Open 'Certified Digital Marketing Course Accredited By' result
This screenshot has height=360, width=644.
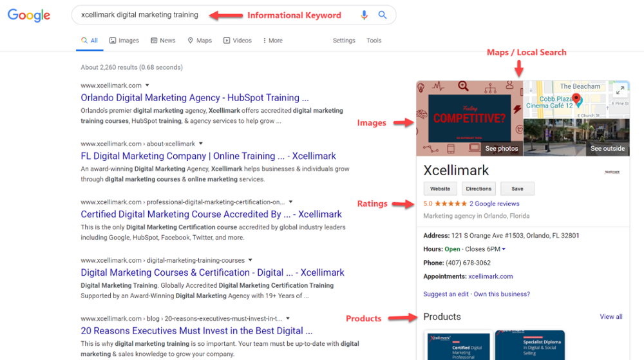211,214
